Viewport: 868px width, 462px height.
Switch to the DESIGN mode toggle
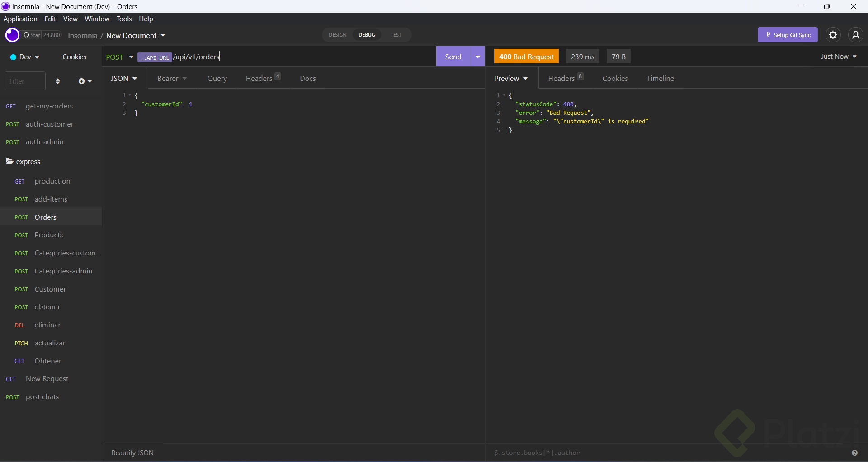[338, 35]
